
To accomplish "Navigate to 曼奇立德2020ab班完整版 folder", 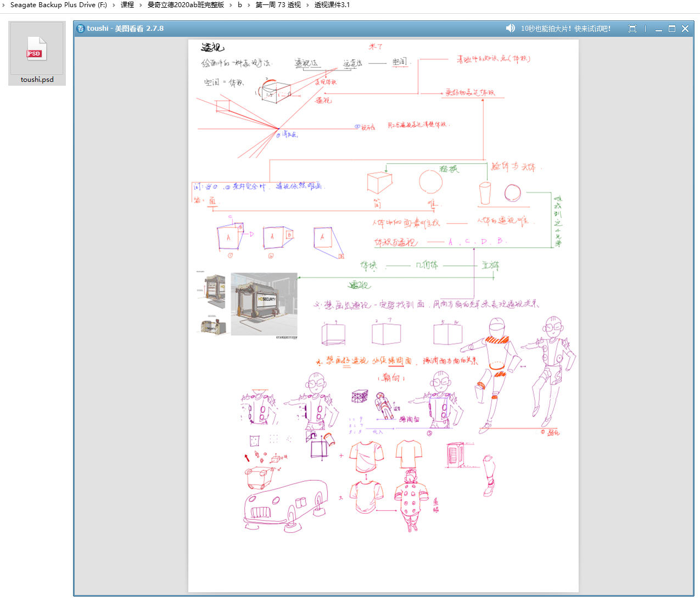I will [186, 5].
